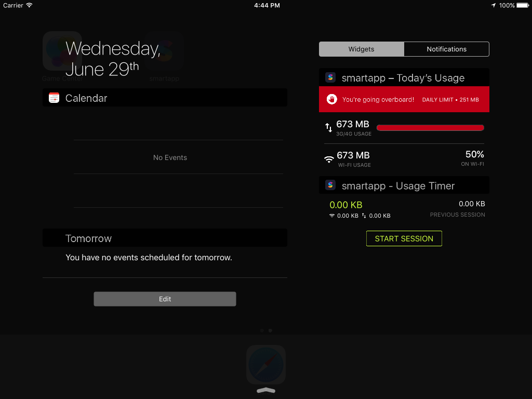Tap the 3G/4G up-down arrows icon

(x=328, y=128)
